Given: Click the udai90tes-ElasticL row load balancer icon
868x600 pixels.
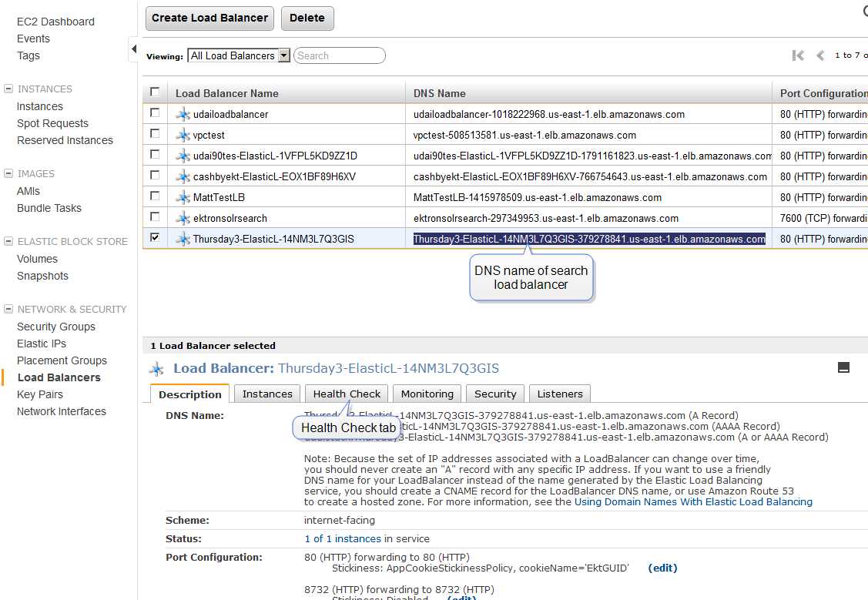Looking at the screenshot, I should click(x=183, y=156).
